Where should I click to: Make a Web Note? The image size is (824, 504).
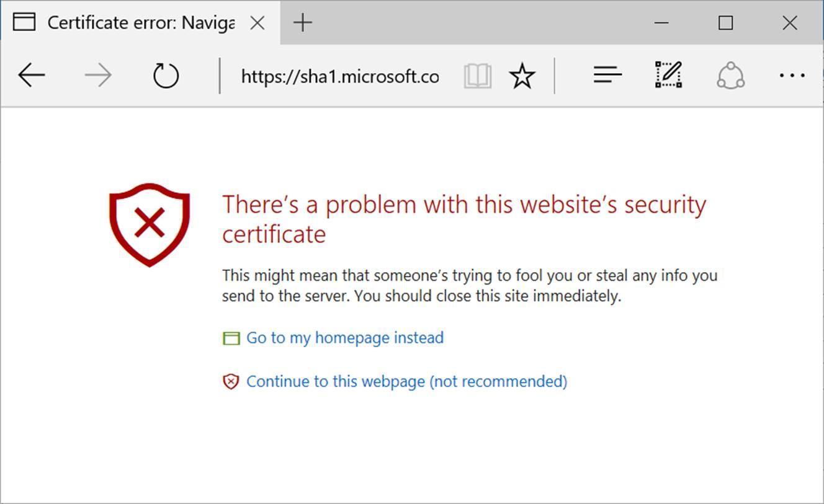[x=669, y=76]
